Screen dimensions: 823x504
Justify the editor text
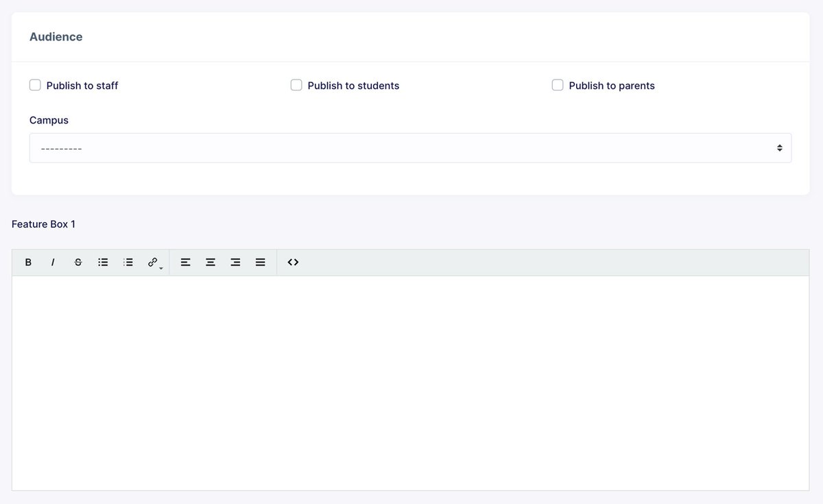pos(261,263)
